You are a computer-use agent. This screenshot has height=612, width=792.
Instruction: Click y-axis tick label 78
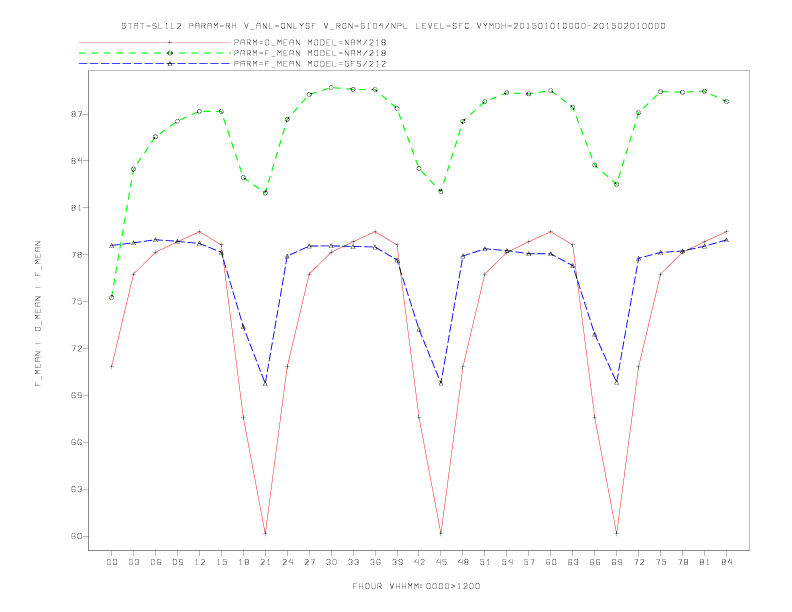coord(76,255)
